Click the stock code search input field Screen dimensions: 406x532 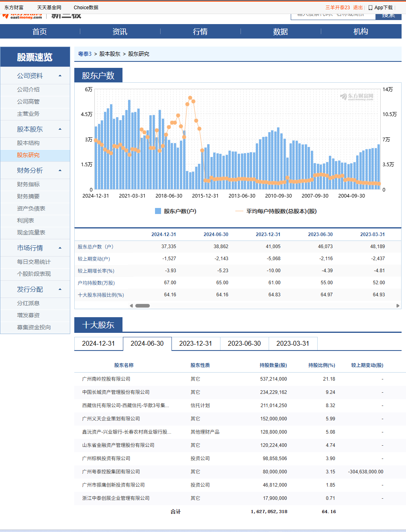click(333, 16)
